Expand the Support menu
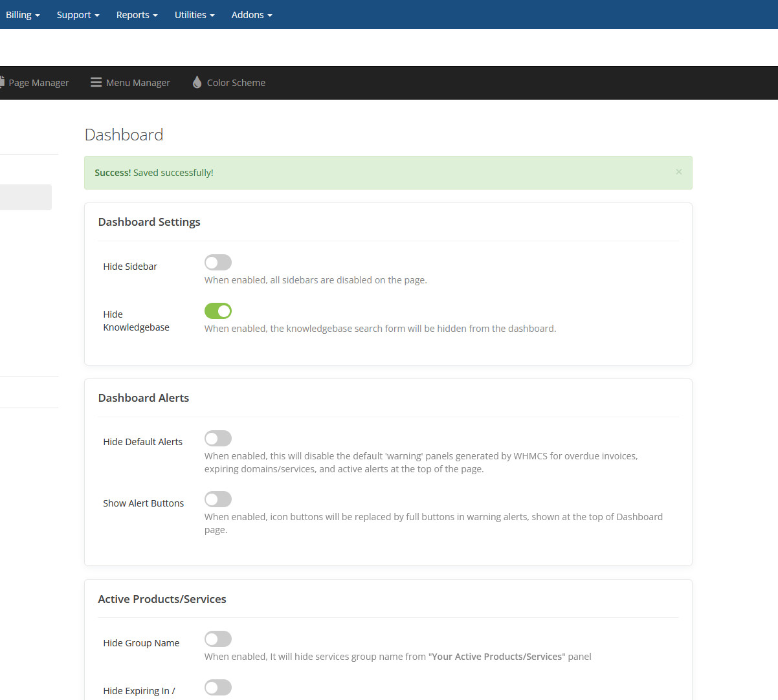Viewport: 778px width, 700px height. coord(78,14)
